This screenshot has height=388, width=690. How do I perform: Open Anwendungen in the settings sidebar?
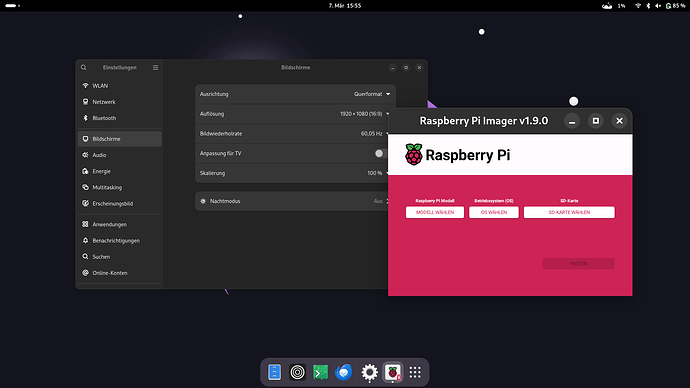point(120,224)
